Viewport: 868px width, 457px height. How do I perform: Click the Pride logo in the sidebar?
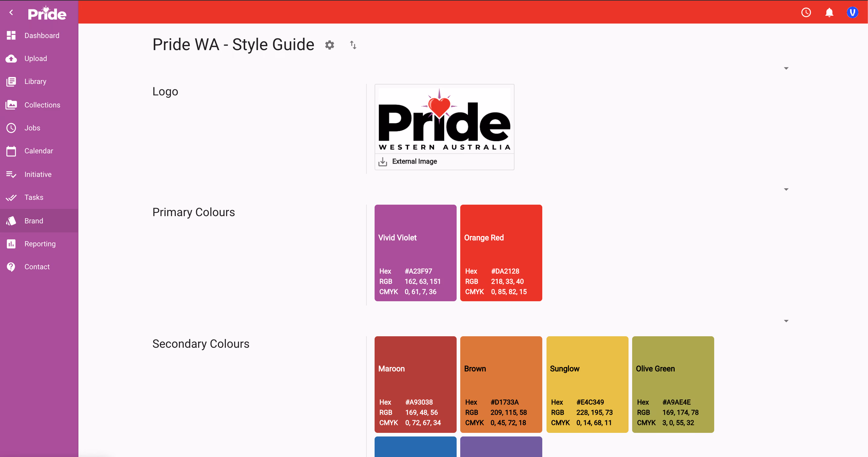pyautogui.click(x=47, y=13)
